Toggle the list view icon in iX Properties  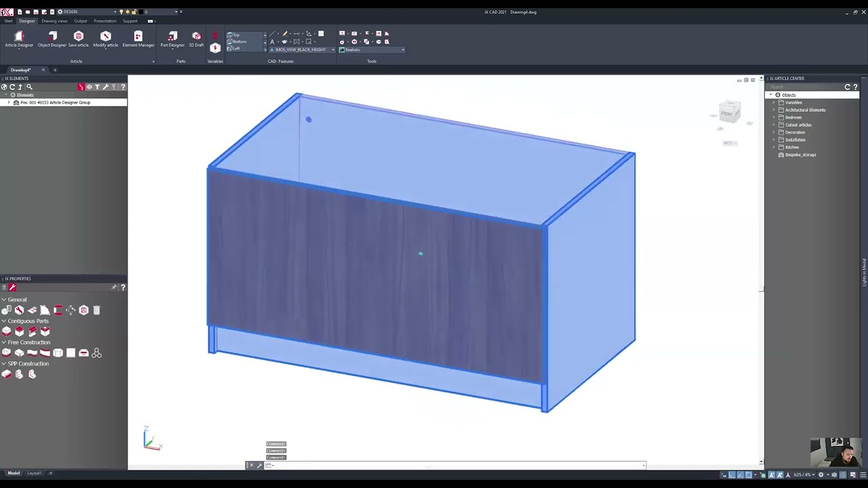(x=3, y=287)
